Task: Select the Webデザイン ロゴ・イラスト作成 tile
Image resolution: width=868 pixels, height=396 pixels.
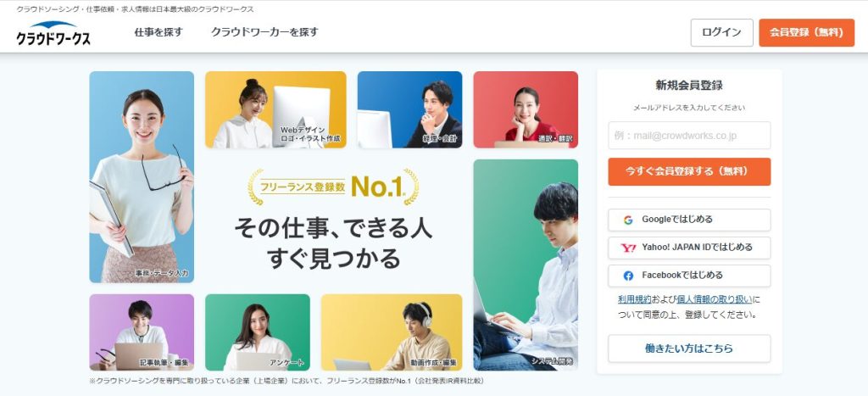Action: pos(275,109)
